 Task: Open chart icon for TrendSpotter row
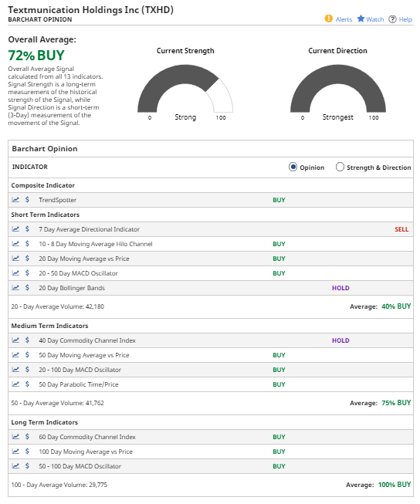tap(15, 200)
